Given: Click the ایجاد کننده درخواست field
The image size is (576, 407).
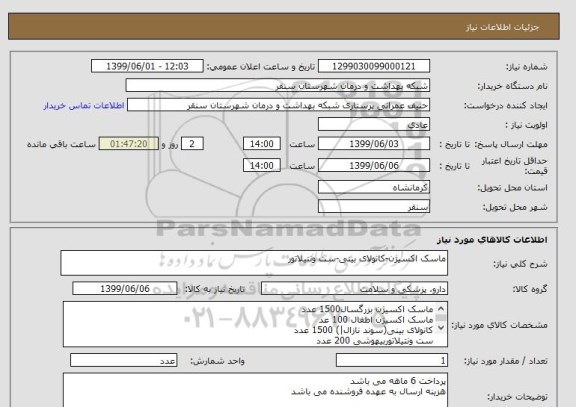Looking at the screenshot, I should click(x=278, y=105).
